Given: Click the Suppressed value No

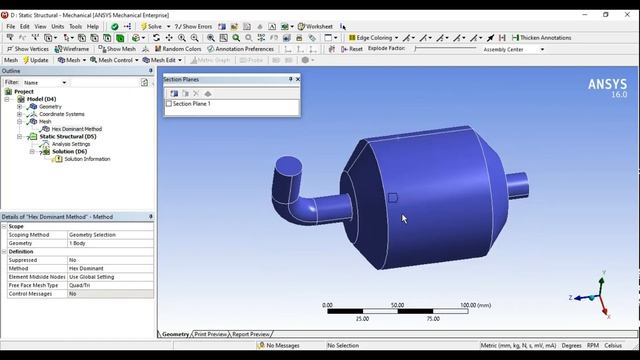Looking at the screenshot, I should [x=110, y=260].
